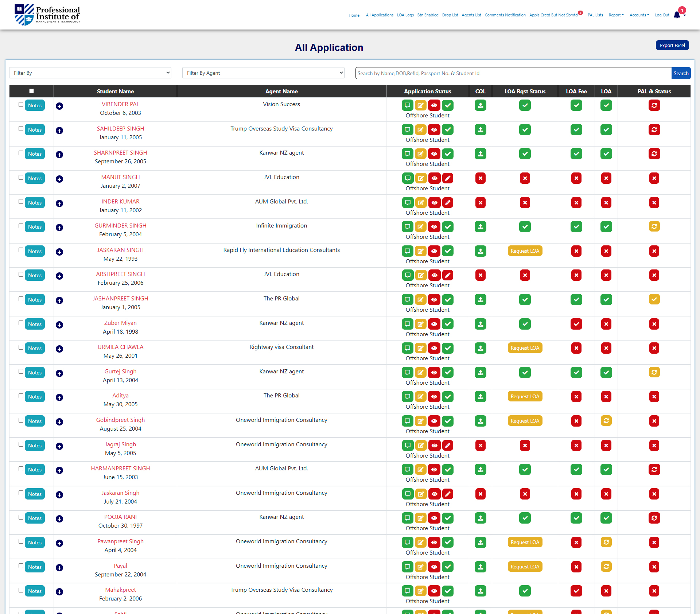Click red refresh PAL icon for VIRENDER PAL
This screenshot has width=700, height=614.
pyautogui.click(x=654, y=105)
